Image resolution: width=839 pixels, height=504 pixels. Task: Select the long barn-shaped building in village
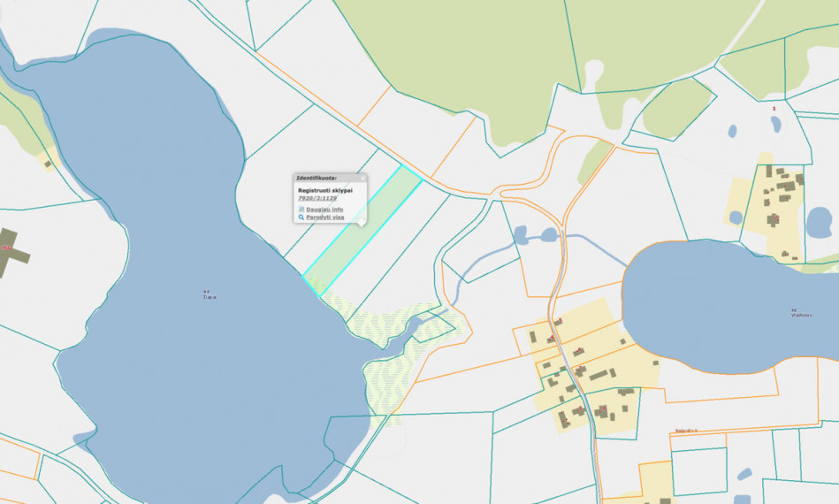click(x=599, y=375)
